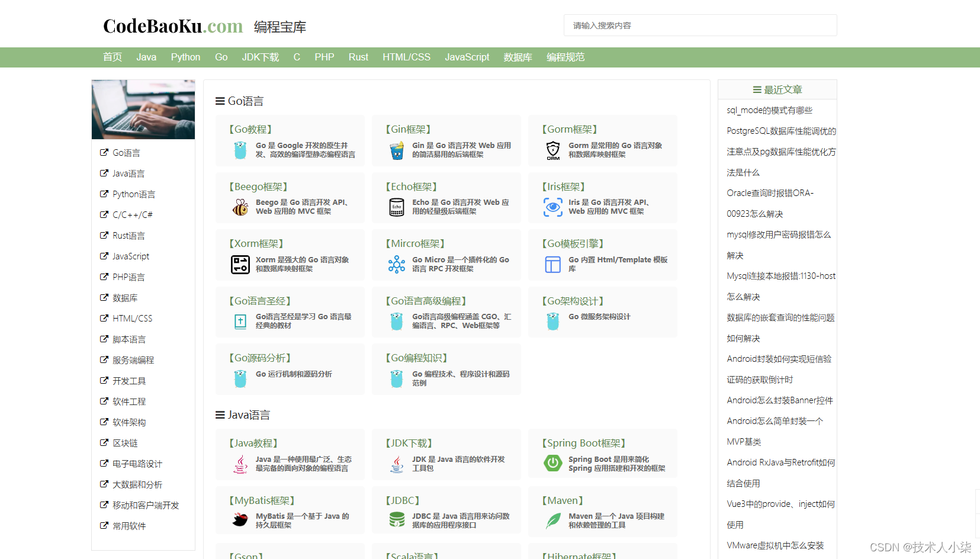Click the Java语言 section heading
980x559 pixels.
pyautogui.click(x=243, y=415)
